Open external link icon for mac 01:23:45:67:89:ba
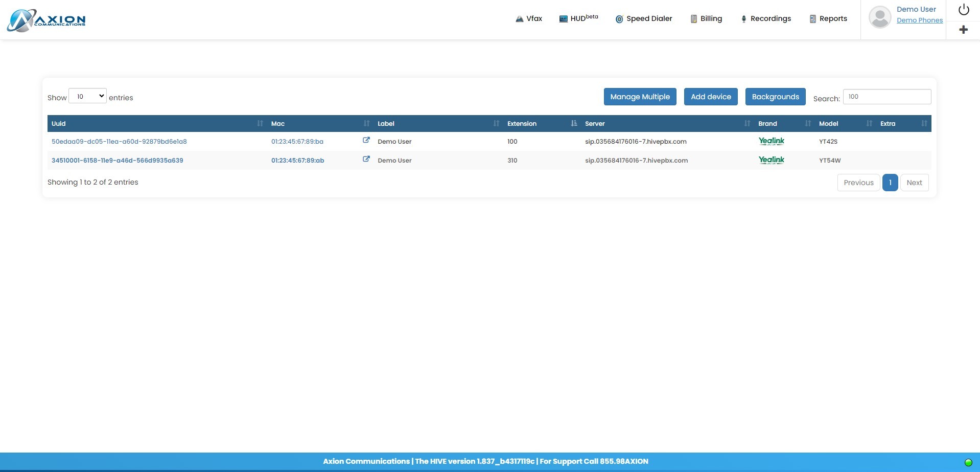Image resolution: width=980 pixels, height=472 pixels. coord(366,140)
